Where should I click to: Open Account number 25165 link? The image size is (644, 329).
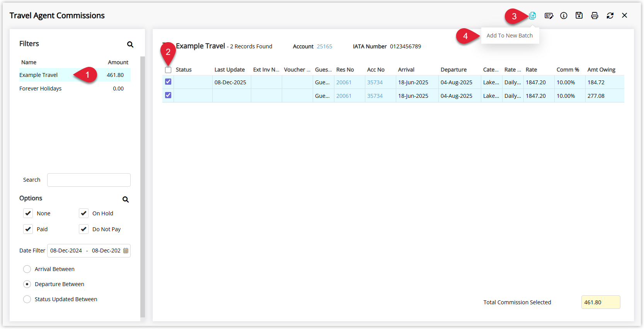coord(324,46)
